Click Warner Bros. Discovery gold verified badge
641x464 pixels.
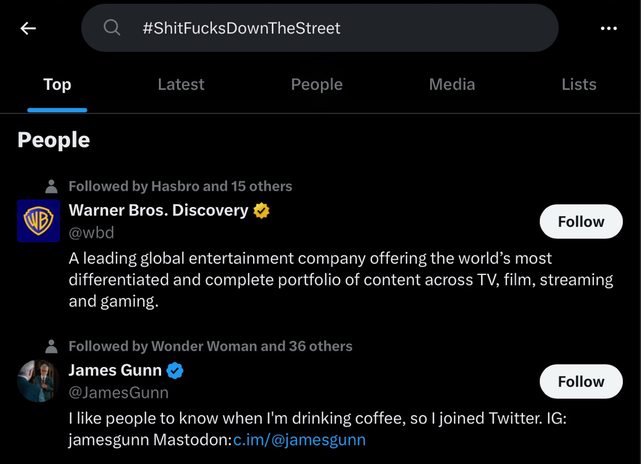(262, 211)
